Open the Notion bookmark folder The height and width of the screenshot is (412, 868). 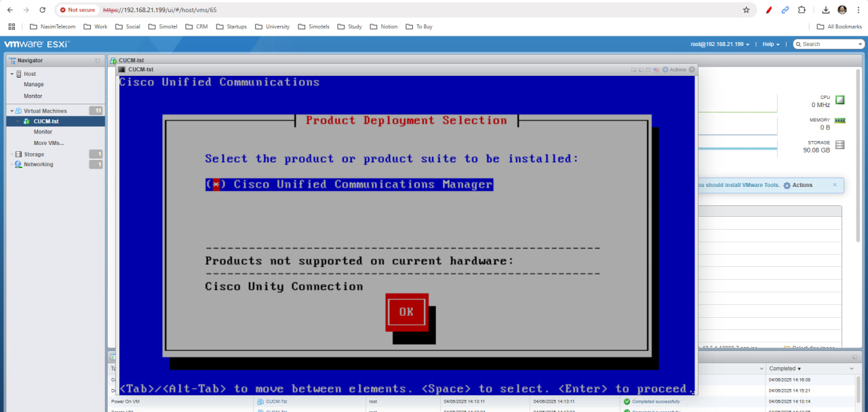384,26
